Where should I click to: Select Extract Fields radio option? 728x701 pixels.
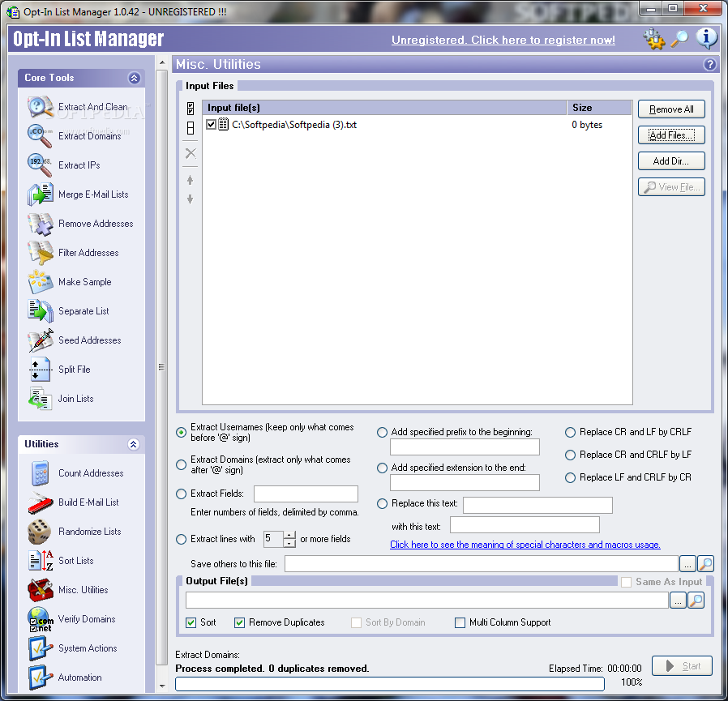(181, 494)
